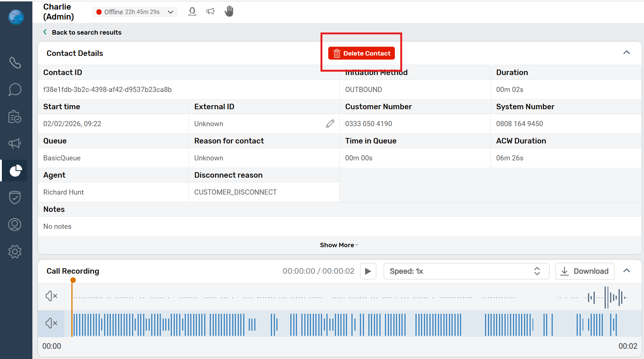This screenshot has width=644, height=359.
Task: Collapse the Call Recording panel
Action: (626, 271)
